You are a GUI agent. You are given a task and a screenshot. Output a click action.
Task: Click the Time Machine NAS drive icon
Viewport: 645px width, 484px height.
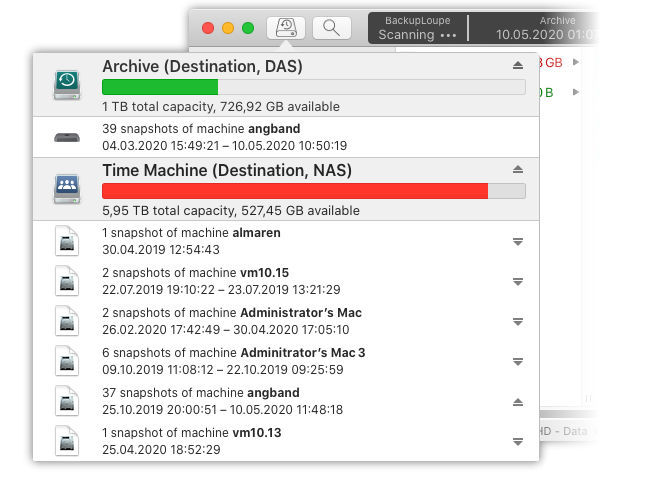66,189
